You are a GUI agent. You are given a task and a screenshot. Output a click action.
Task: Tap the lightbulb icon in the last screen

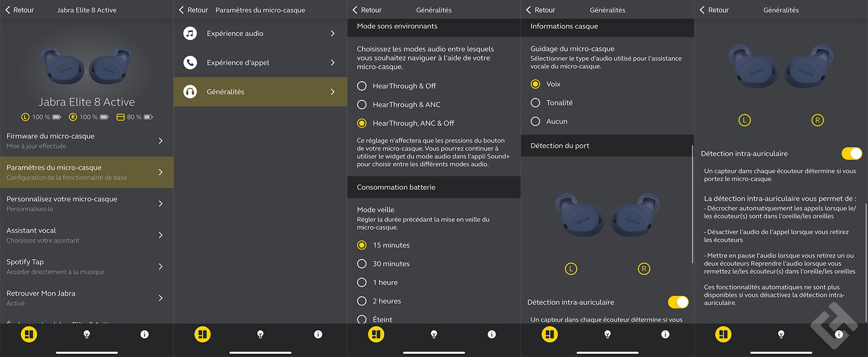[781, 334]
